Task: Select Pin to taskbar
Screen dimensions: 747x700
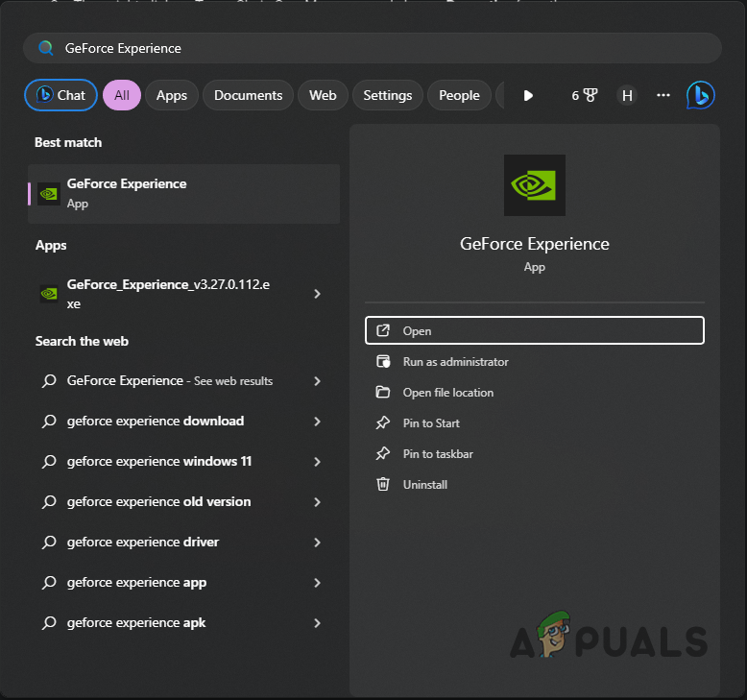Action: click(535, 453)
